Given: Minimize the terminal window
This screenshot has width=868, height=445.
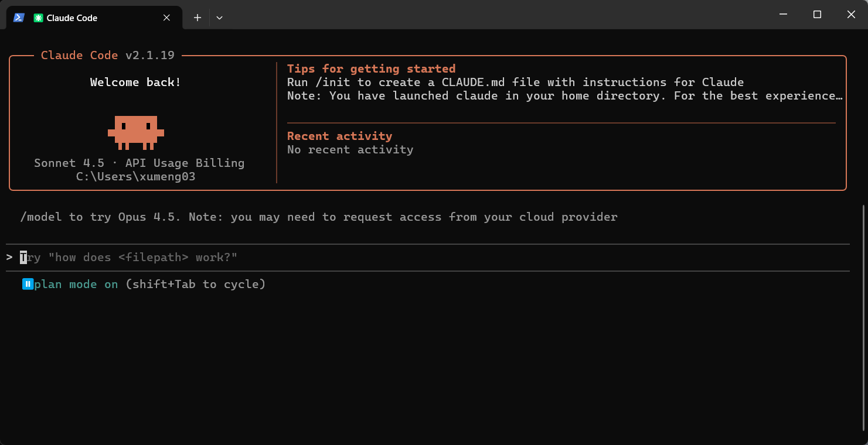Looking at the screenshot, I should pyautogui.click(x=783, y=14).
